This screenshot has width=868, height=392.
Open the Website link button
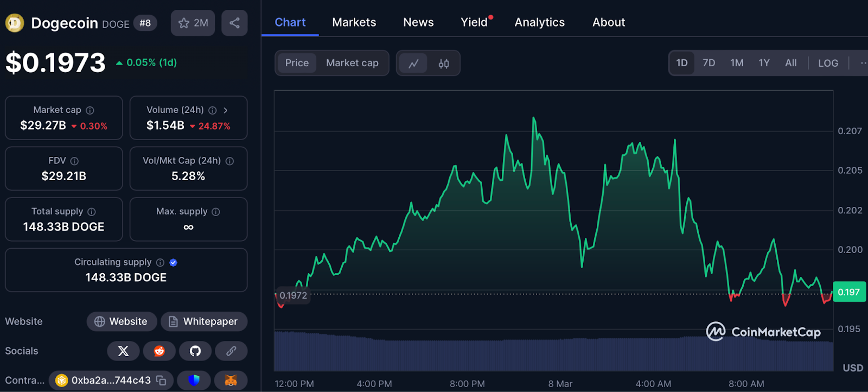point(122,321)
